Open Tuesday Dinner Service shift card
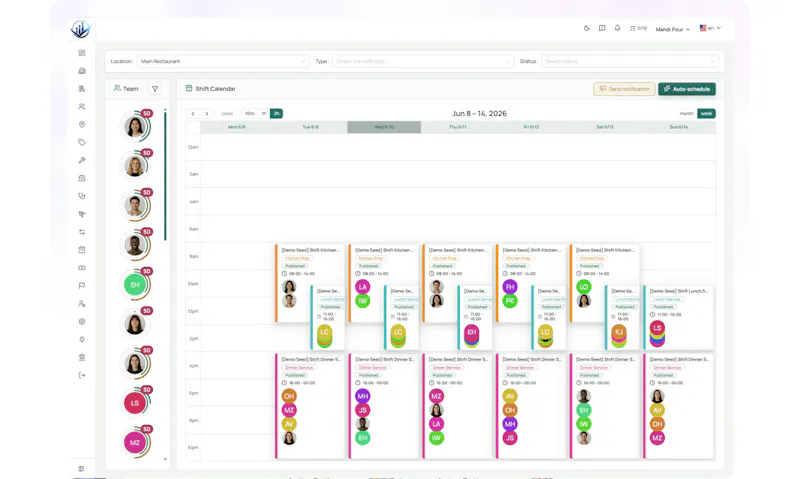Screen dimensions: 800x479 click(x=310, y=406)
